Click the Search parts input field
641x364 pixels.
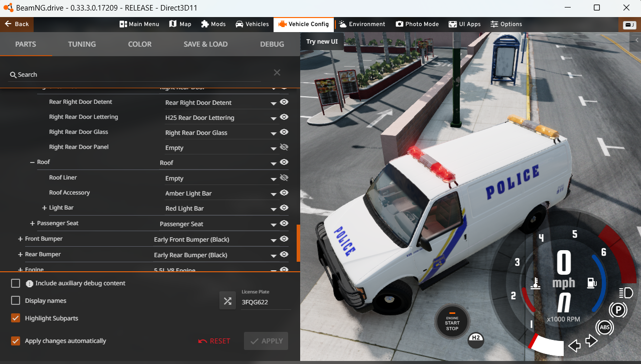point(136,75)
